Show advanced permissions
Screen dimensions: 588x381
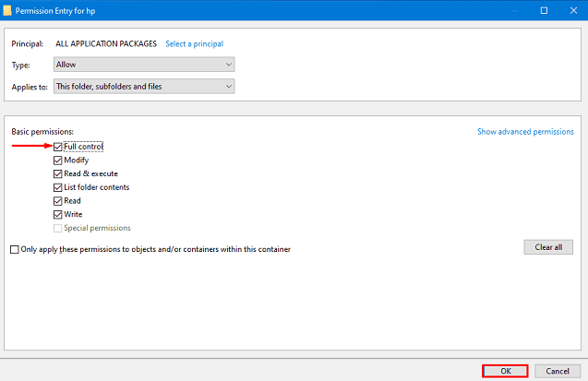(x=524, y=132)
